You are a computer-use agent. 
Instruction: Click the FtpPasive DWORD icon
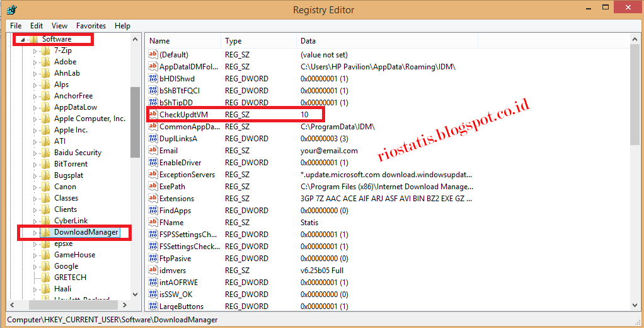[152, 258]
